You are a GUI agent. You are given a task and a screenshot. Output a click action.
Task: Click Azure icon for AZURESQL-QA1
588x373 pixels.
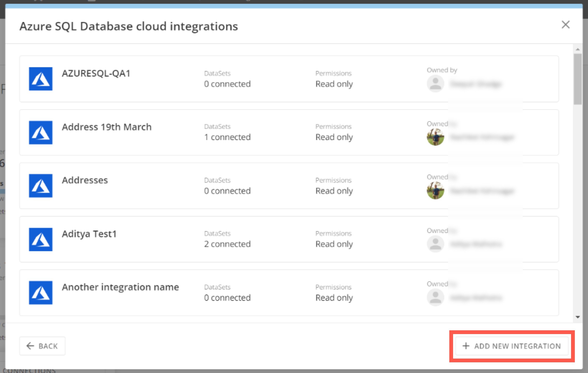(x=41, y=79)
